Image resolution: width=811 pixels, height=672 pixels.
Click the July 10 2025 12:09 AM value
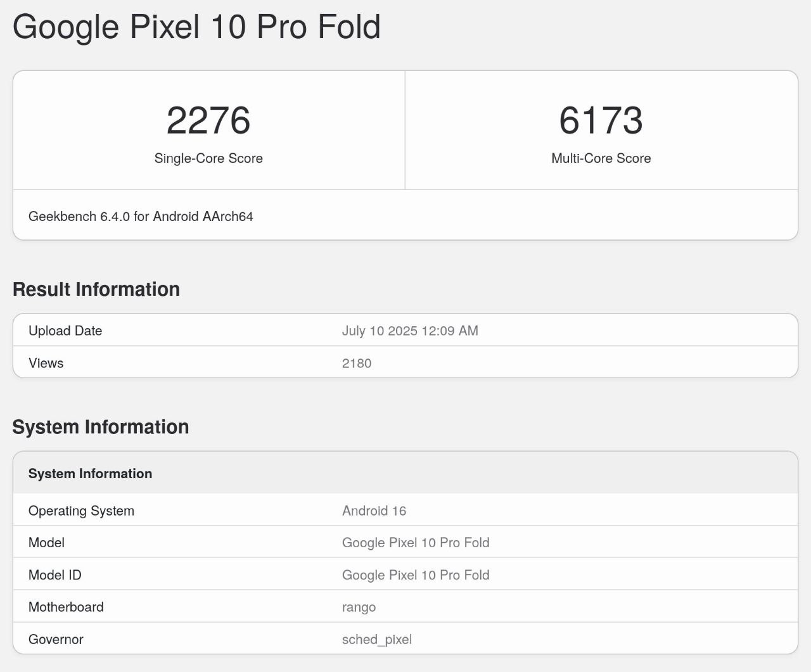(x=410, y=331)
